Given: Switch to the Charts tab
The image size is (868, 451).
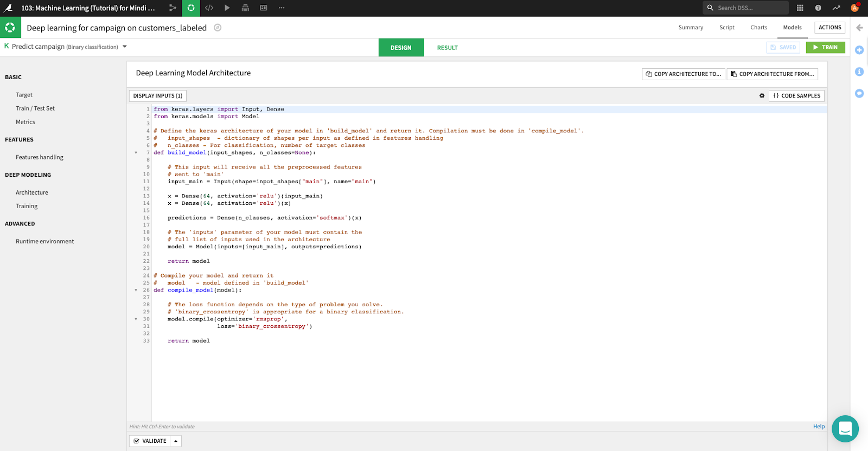Looking at the screenshot, I should 758,28.
